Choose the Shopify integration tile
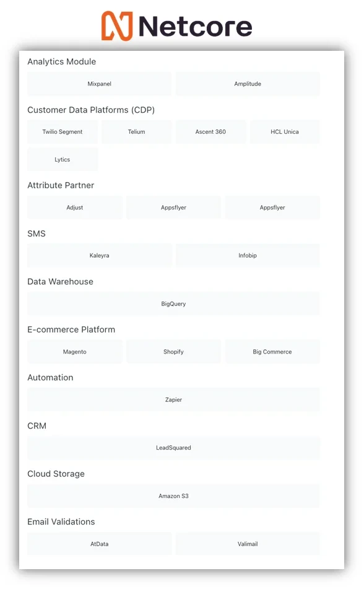Image resolution: width=364 pixels, height=589 pixels. (x=173, y=352)
